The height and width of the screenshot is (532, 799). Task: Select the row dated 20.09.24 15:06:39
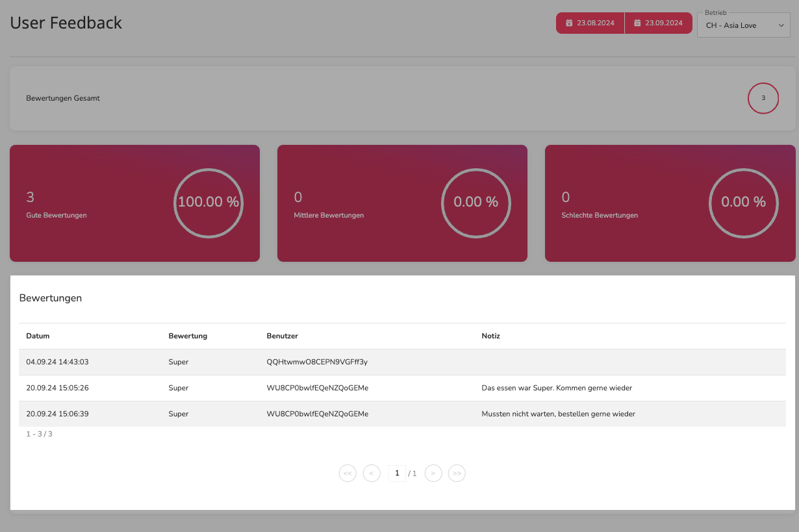pos(402,414)
